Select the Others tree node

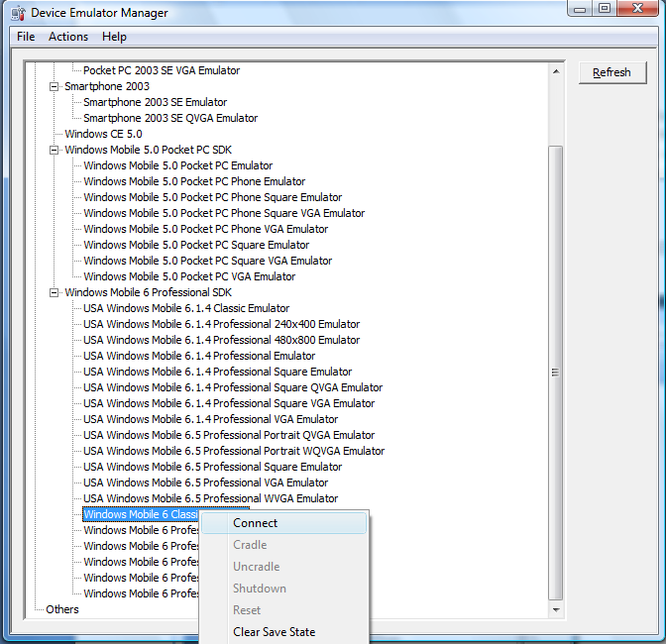[62, 609]
